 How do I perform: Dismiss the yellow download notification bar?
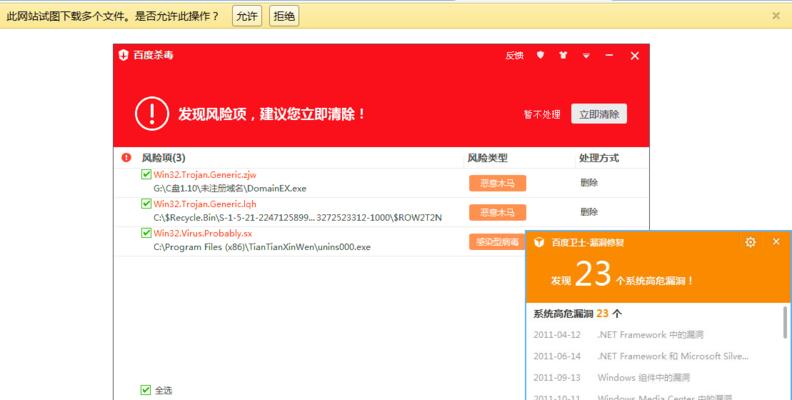tap(776, 16)
